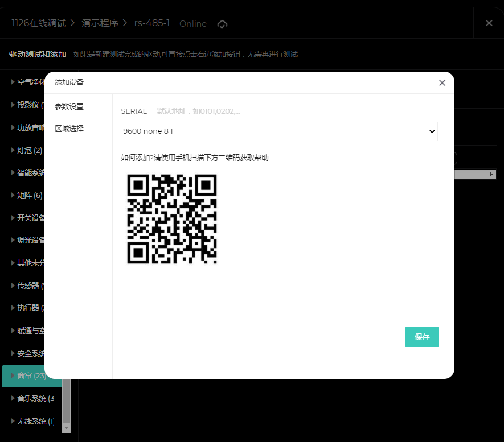Open breadcrumb 1126在线调试
The height and width of the screenshot is (442, 504).
(x=39, y=23)
